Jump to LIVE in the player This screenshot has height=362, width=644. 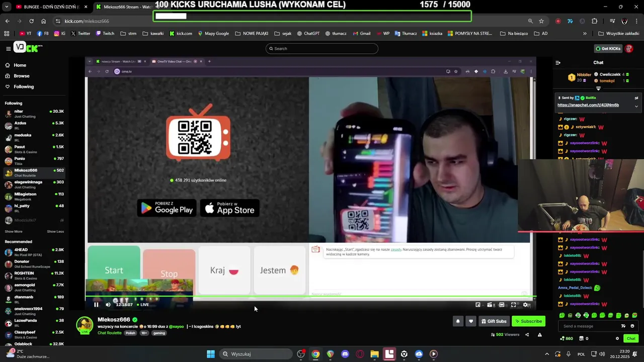[142, 305]
